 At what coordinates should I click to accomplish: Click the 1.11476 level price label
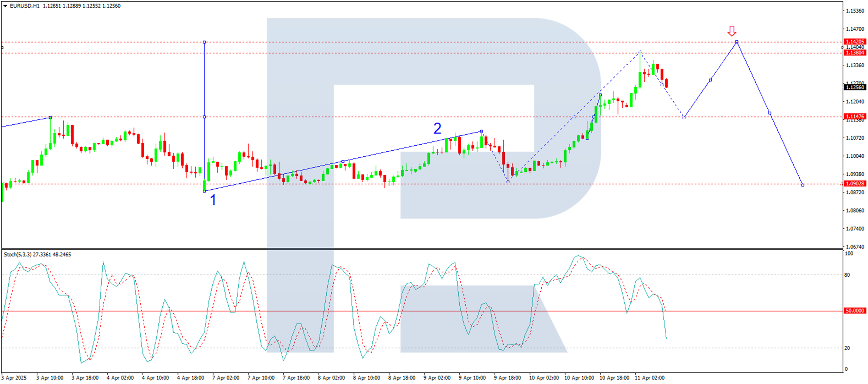tap(855, 117)
